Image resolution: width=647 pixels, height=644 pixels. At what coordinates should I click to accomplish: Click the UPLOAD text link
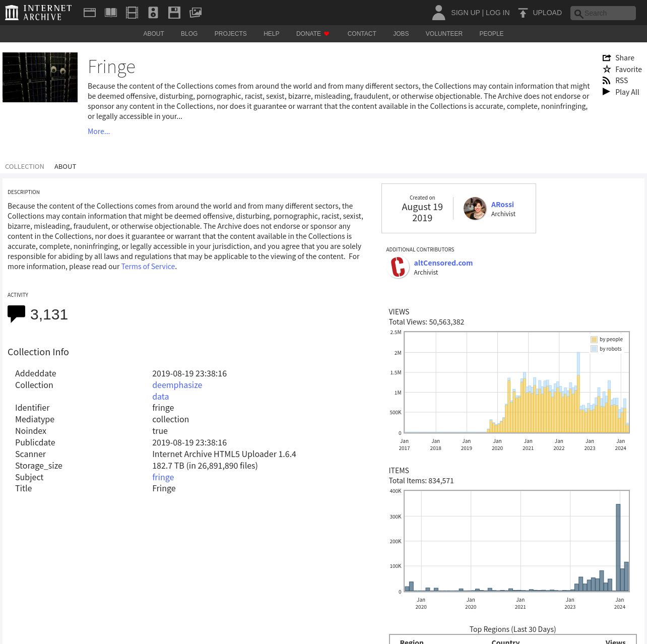point(547,13)
